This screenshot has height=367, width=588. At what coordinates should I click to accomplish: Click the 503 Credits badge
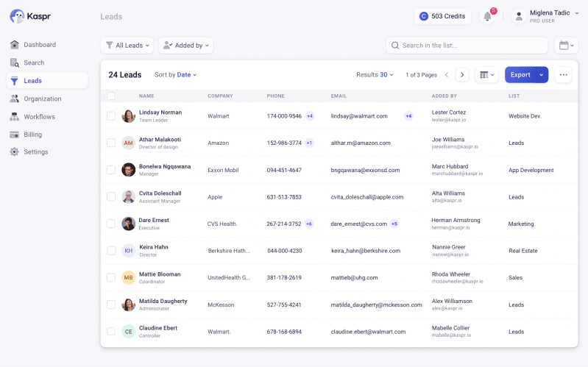(x=442, y=16)
